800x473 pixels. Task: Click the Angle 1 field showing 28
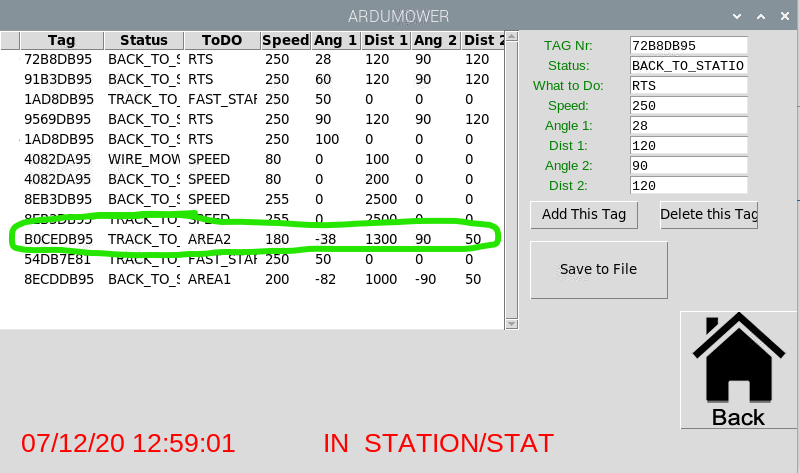click(x=688, y=126)
